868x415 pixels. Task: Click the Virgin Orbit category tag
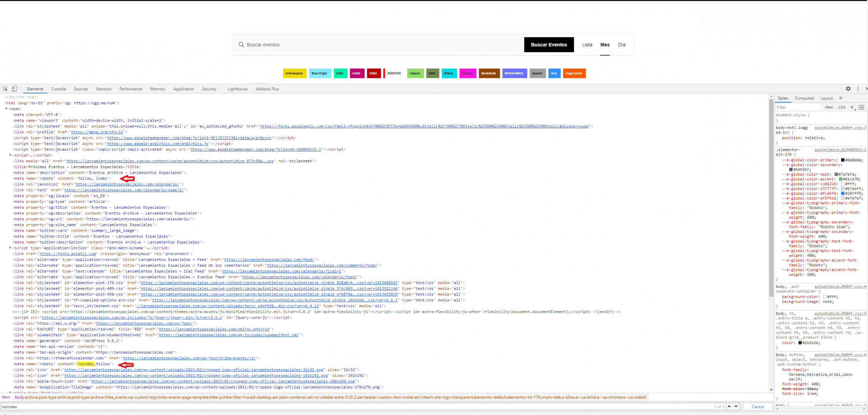coord(574,73)
